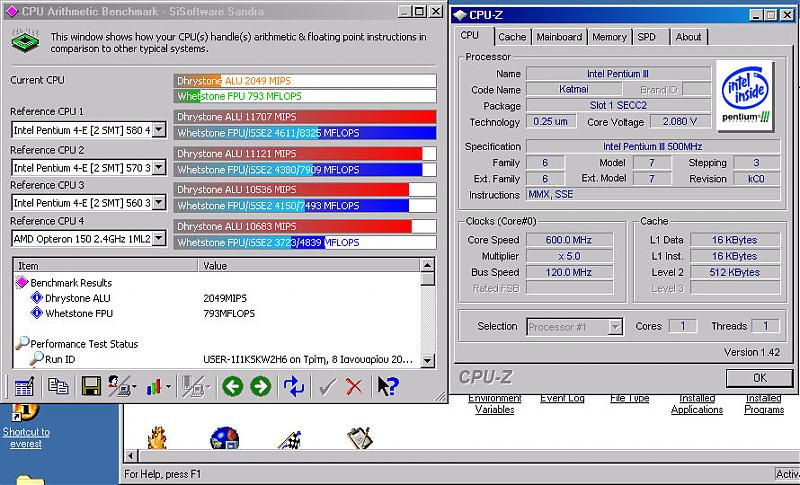Click the Multiplier x 5.0 value

click(569, 256)
